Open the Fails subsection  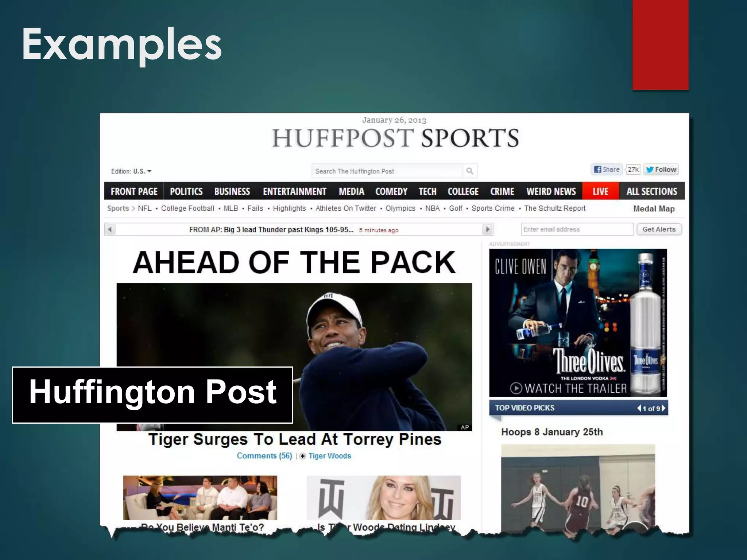click(x=255, y=209)
